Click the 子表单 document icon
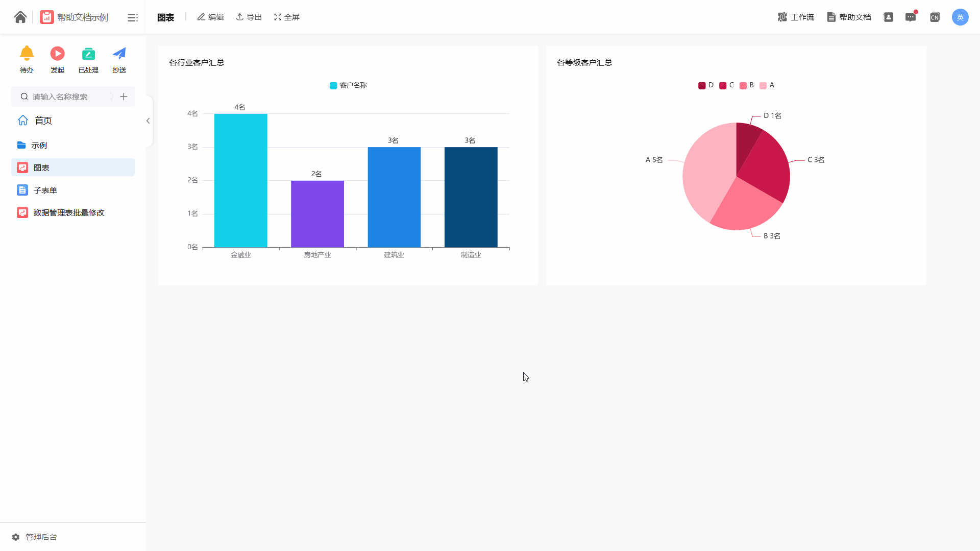Viewport: 980px width, 551px height. (x=22, y=190)
